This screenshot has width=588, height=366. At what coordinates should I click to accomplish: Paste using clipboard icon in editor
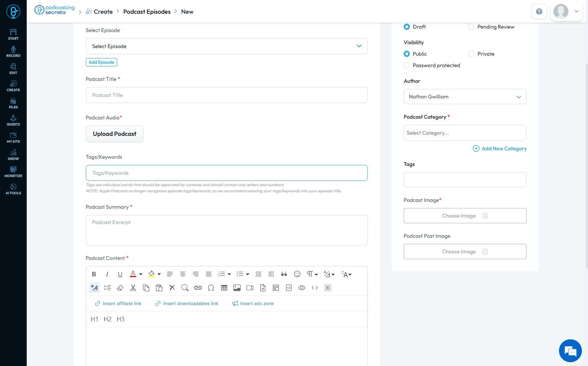pyautogui.click(x=159, y=288)
